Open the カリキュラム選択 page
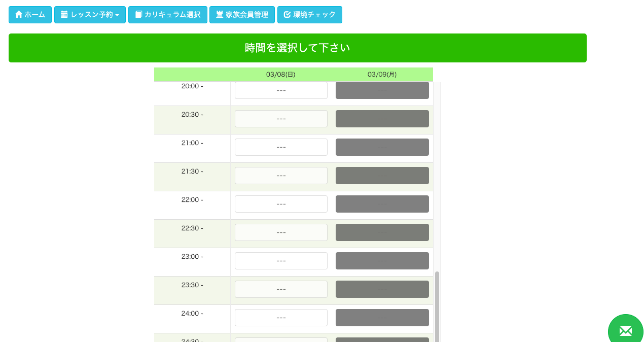Image resolution: width=644 pixels, height=342 pixels. [168, 15]
